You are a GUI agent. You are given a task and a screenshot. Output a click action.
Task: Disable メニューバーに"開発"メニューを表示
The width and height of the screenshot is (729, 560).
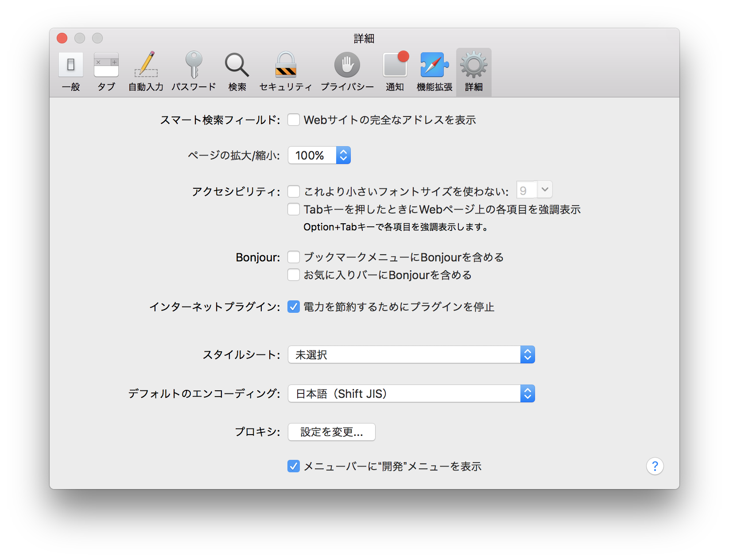pos(294,466)
